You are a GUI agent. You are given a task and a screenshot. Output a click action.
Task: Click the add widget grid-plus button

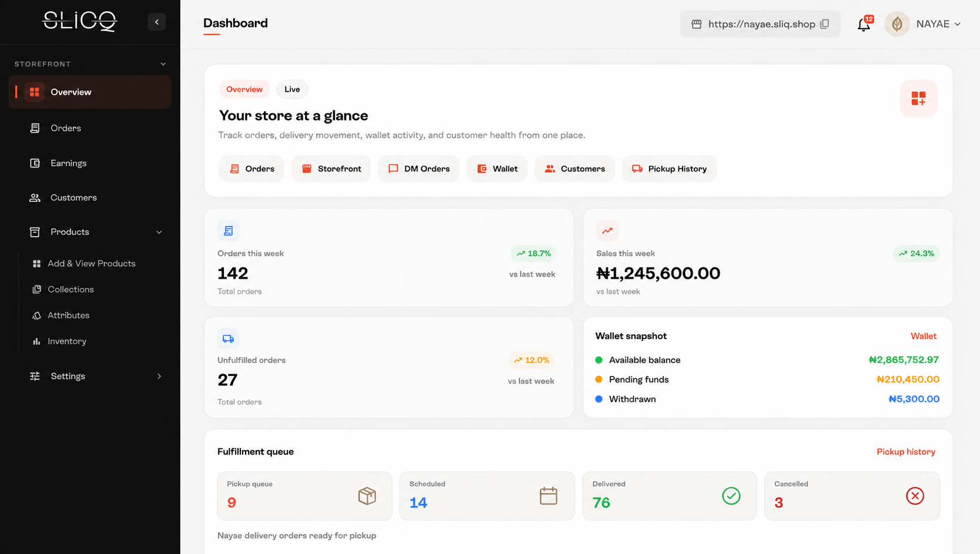(918, 98)
